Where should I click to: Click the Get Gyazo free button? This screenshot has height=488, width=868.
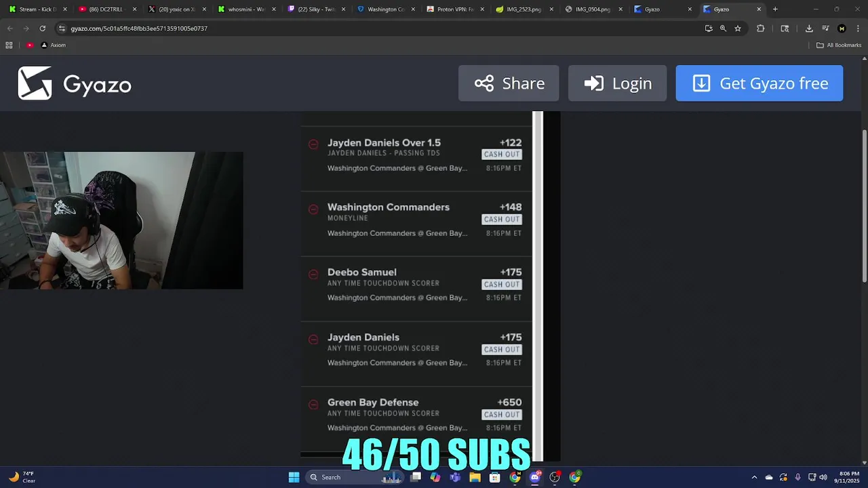click(x=759, y=83)
